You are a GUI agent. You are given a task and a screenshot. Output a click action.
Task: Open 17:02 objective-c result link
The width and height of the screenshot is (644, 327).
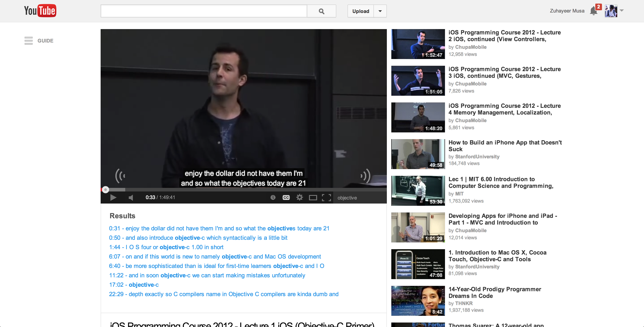pos(134,285)
